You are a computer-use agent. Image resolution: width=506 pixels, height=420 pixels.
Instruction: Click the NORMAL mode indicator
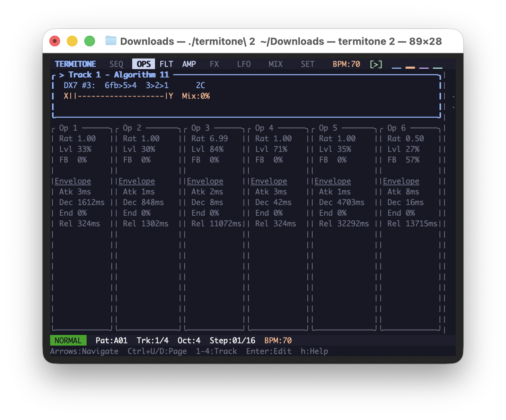pyautogui.click(x=68, y=341)
